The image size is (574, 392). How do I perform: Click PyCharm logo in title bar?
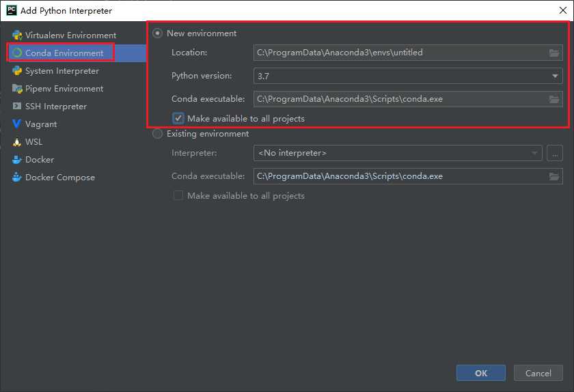12,10
